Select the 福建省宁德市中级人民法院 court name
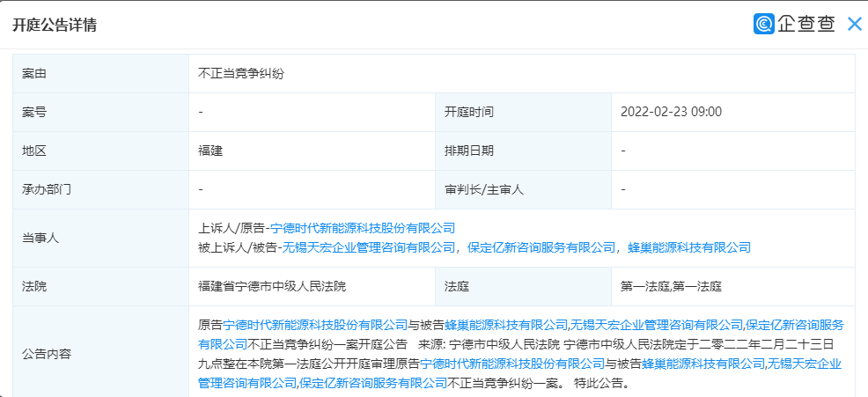 point(272,286)
